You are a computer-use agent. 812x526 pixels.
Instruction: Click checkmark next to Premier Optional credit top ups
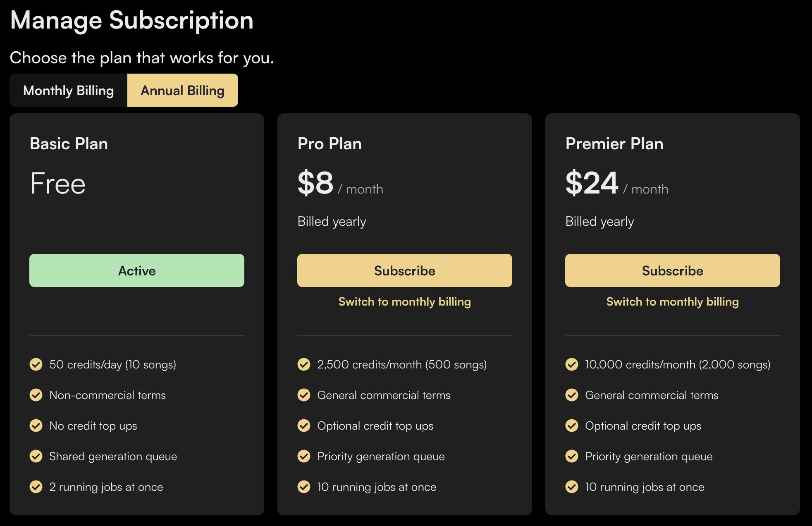(x=572, y=426)
